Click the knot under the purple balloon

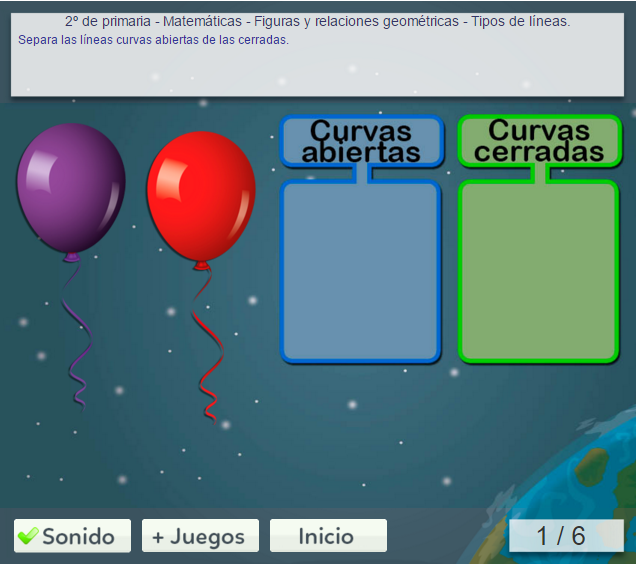[x=71, y=257]
